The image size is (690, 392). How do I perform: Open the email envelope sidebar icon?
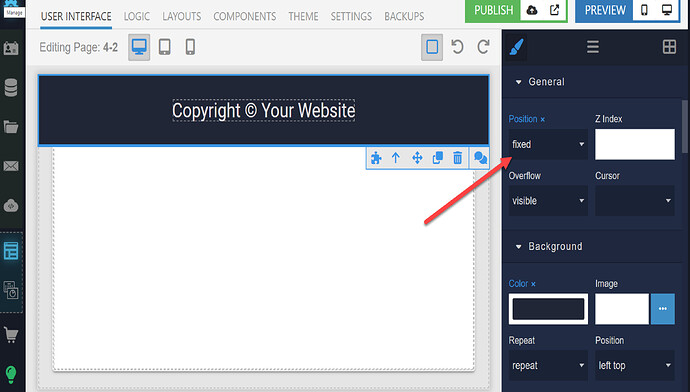(x=11, y=166)
